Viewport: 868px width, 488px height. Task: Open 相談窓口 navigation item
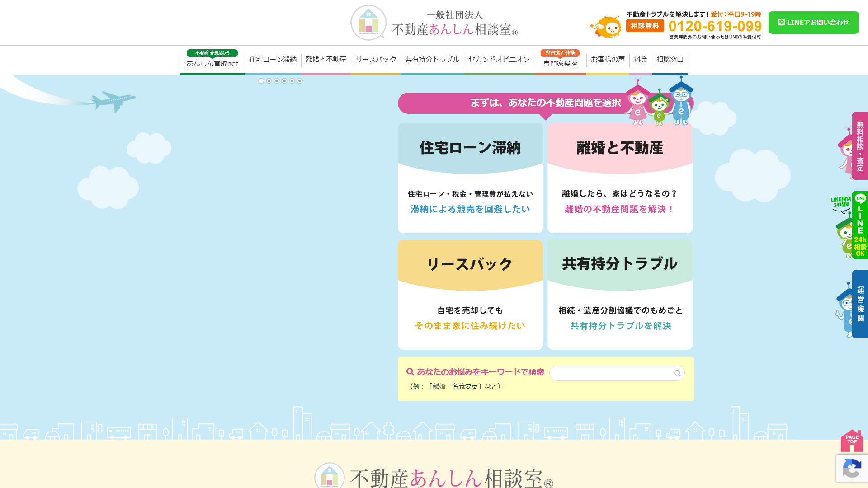tap(670, 60)
